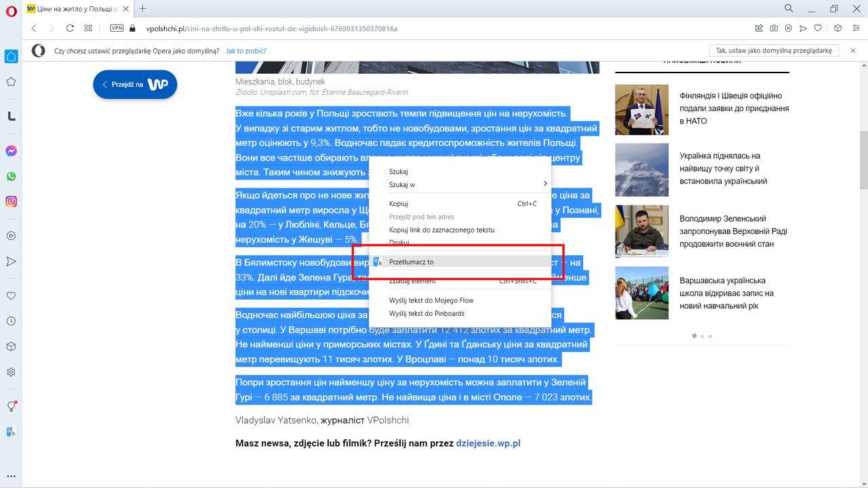Send page to My Flow from toolbar
The image size is (868, 488).
(803, 28)
